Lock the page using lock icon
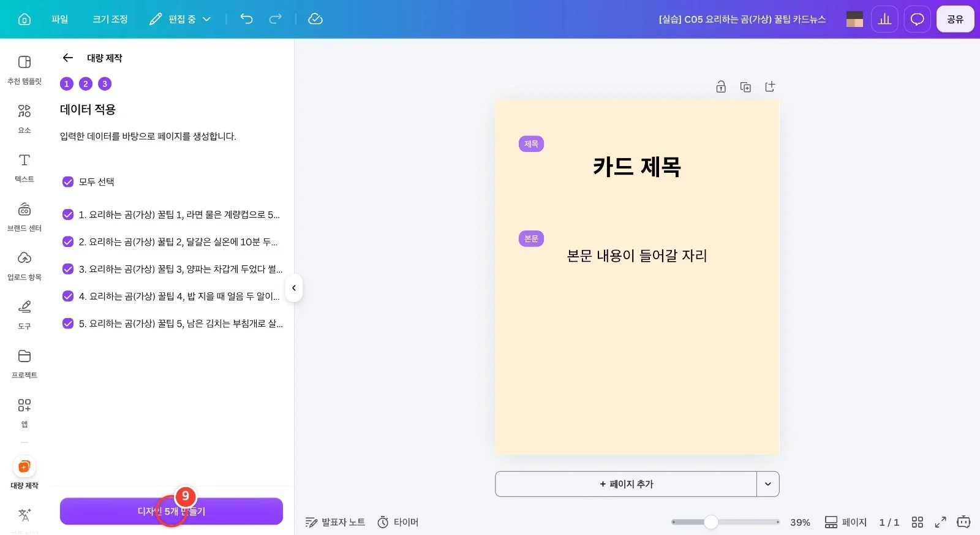This screenshot has width=980, height=535. (x=721, y=87)
